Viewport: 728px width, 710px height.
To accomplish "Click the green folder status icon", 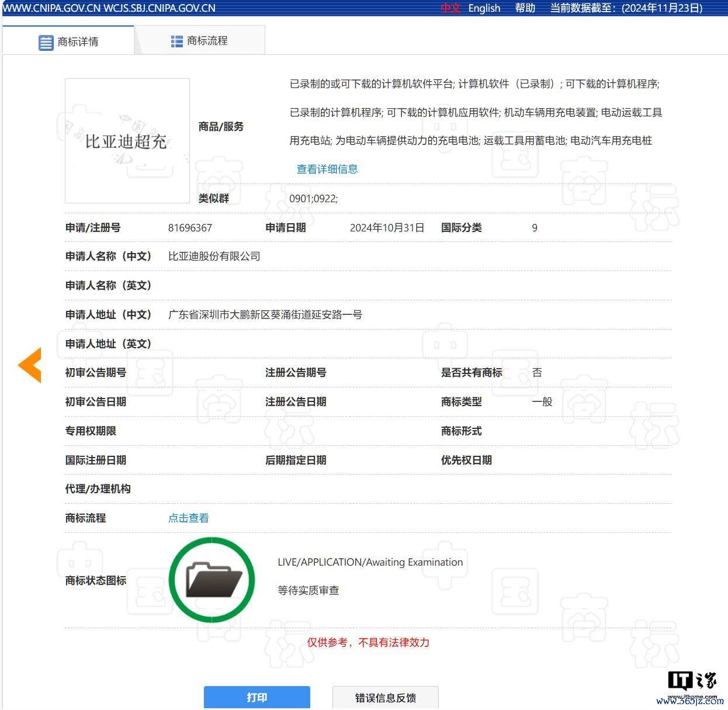I will (x=212, y=580).
